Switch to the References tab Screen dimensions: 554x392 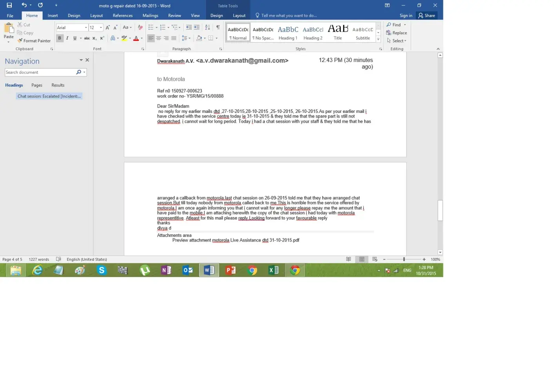(123, 16)
